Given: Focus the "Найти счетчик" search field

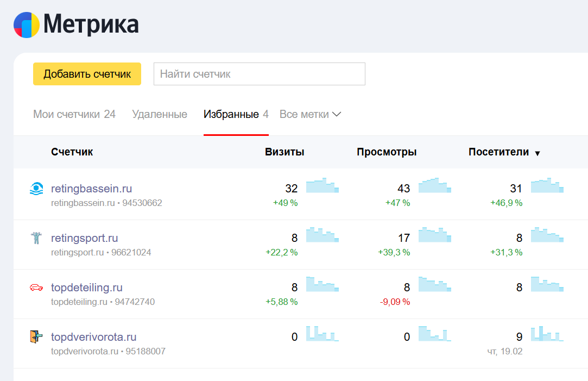Looking at the screenshot, I should tap(259, 74).
